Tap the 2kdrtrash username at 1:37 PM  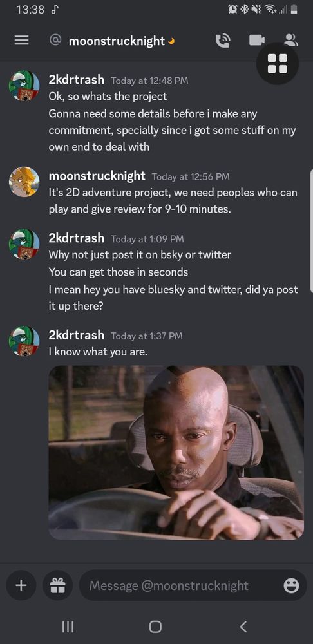point(77,335)
